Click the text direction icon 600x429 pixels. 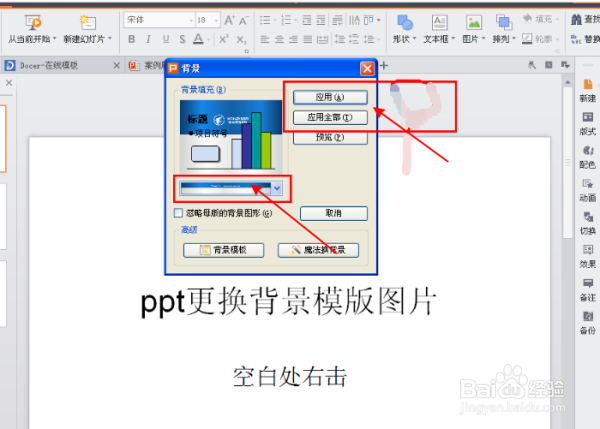coord(354,20)
